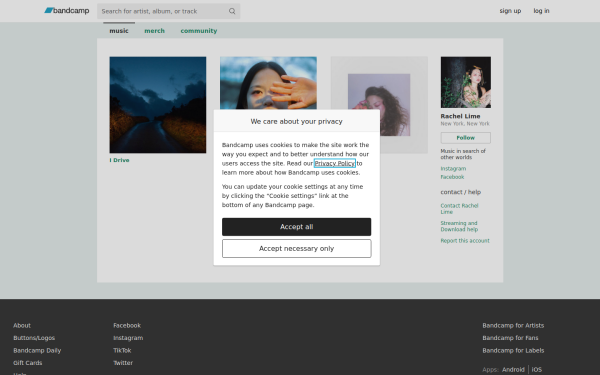Click the search magnifier icon
Image resolution: width=600 pixels, height=375 pixels.
point(232,11)
